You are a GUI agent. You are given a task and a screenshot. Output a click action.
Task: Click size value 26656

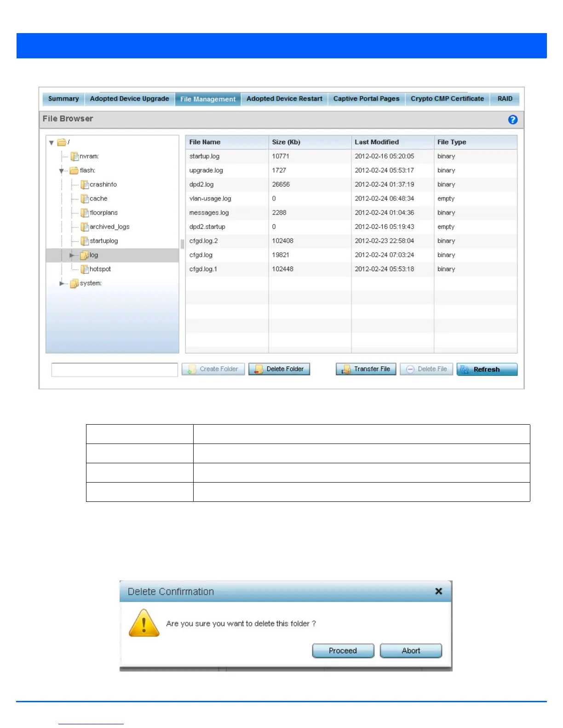281,185
